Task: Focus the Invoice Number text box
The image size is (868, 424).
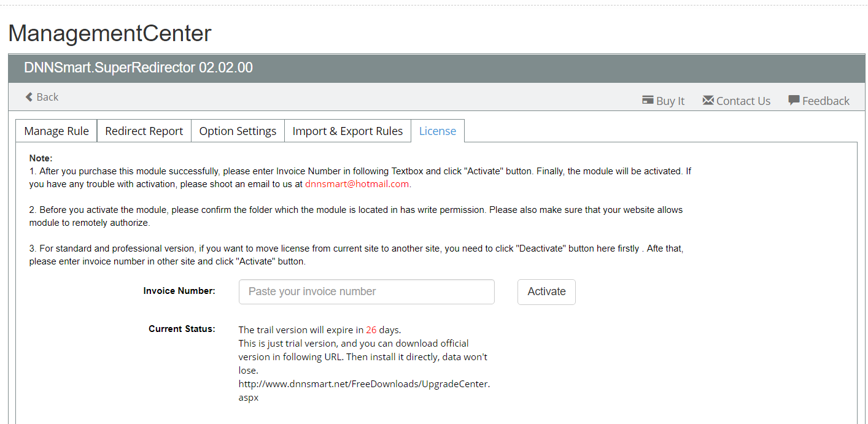Action: [x=366, y=291]
